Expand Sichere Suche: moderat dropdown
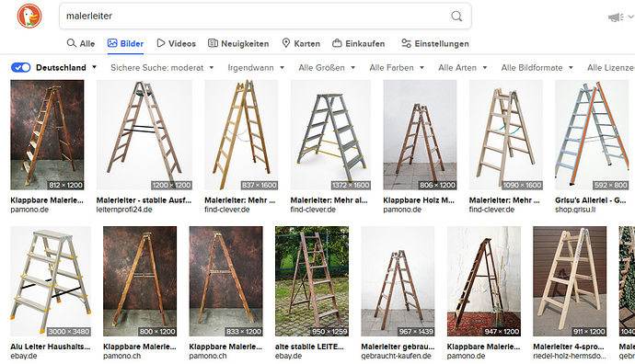 (162, 67)
